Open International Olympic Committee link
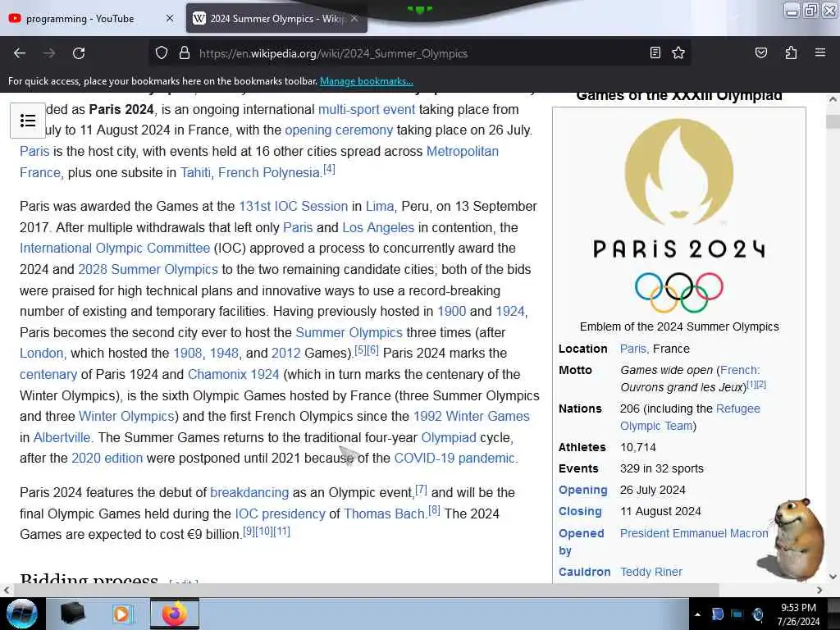 click(115, 248)
